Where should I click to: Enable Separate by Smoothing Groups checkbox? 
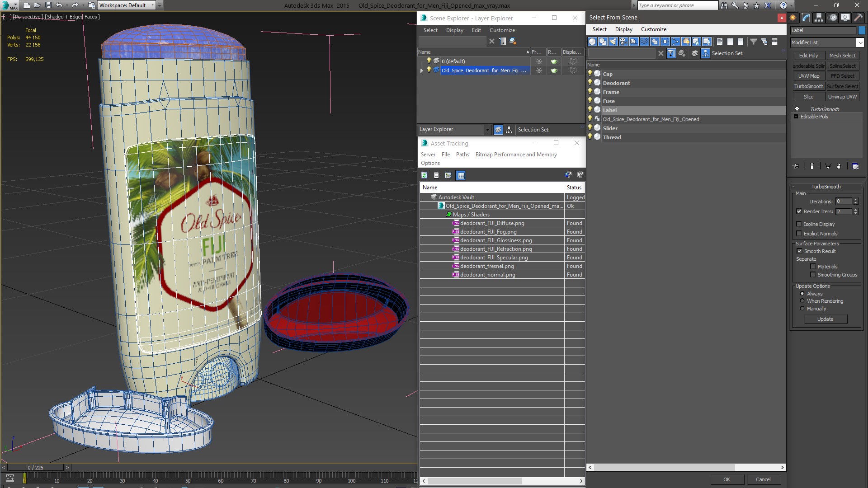[x=813, y=275]
